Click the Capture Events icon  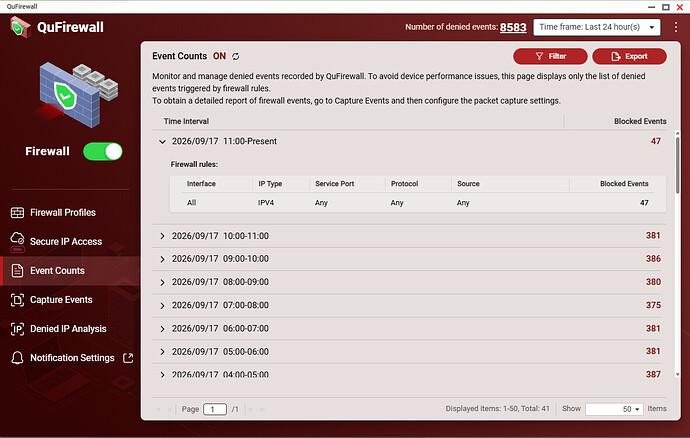coord(17,300)
